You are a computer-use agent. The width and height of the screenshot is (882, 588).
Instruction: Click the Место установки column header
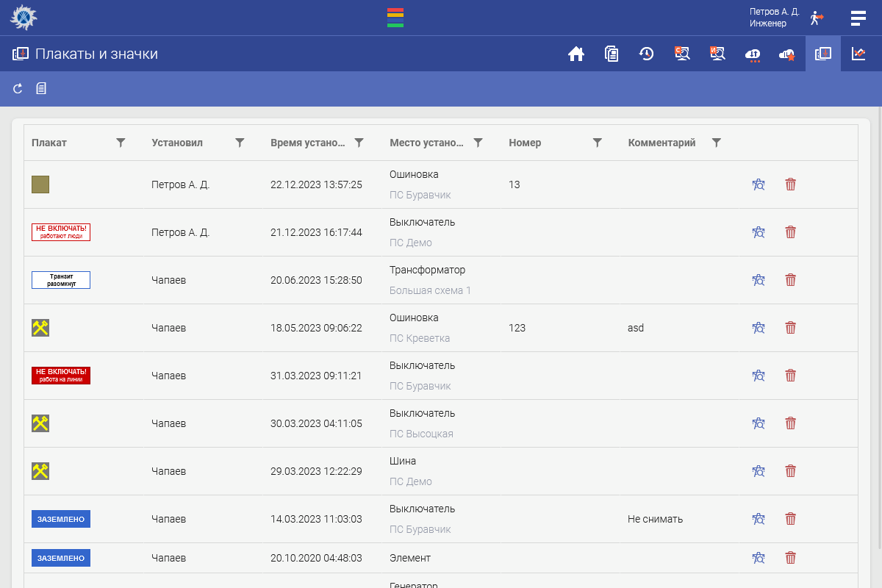(x=426, y=143)
